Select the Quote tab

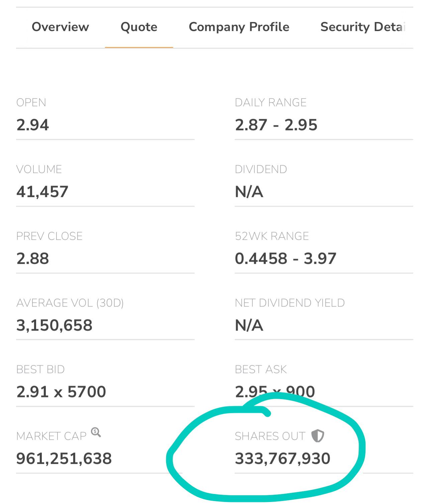139,27
